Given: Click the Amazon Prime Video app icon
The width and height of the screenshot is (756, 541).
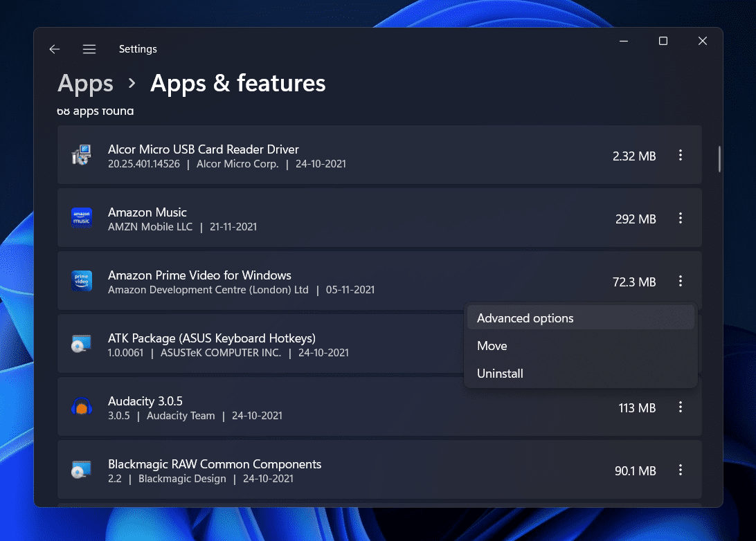Looking at the screenshot, I should pos(82,281).
